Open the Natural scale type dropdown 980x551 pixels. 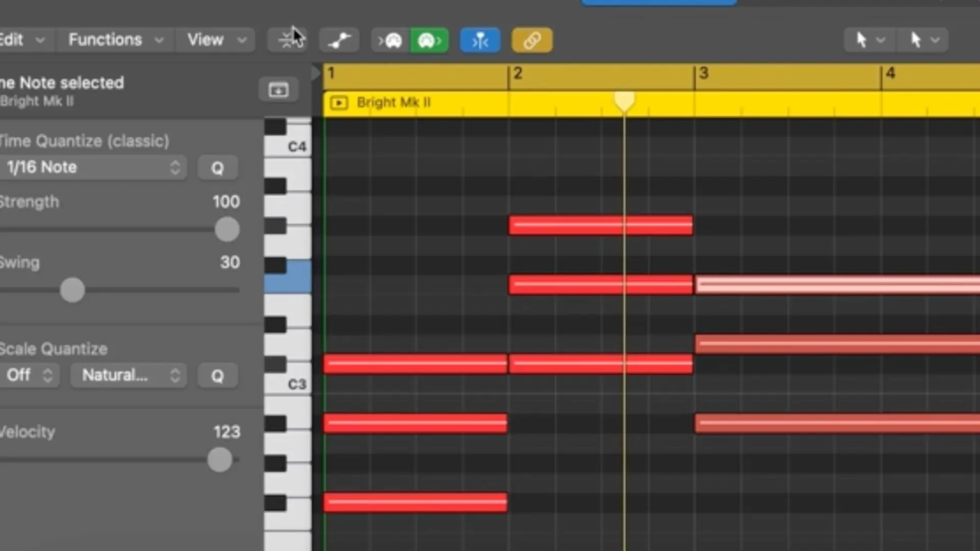pos(129,375)
